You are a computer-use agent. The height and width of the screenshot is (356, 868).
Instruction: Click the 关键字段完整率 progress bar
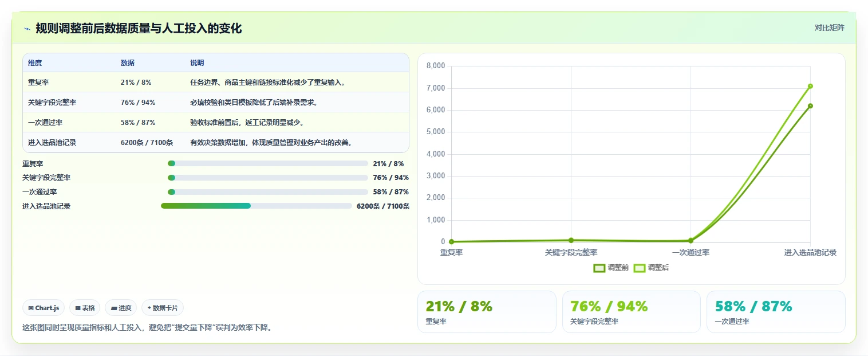pyautogui.click(x=268, y=178)
